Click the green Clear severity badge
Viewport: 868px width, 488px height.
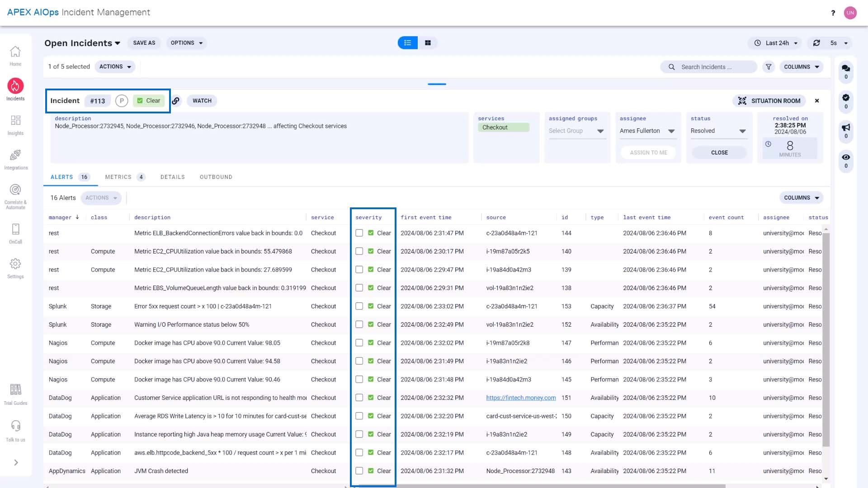[x=149, y=101]
